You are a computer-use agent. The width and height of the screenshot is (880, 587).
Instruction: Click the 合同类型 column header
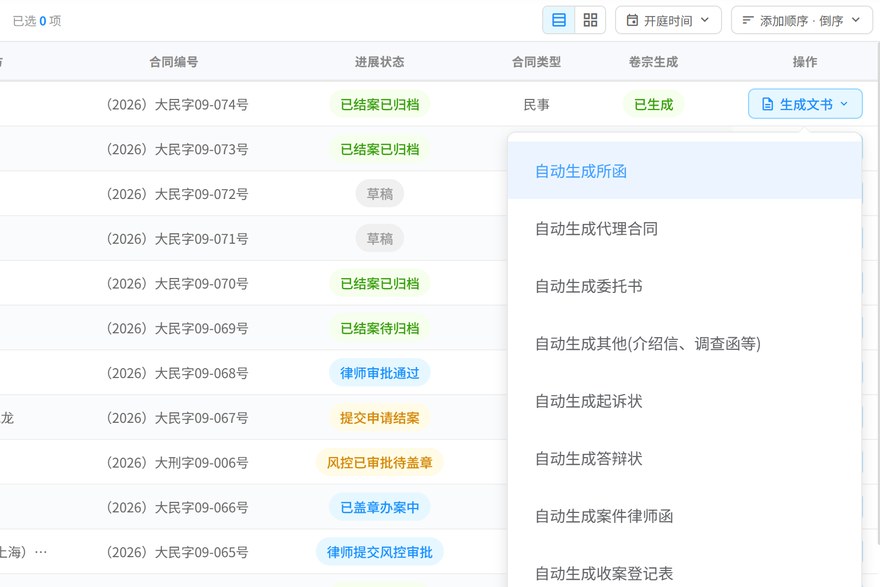coord(536,62)
